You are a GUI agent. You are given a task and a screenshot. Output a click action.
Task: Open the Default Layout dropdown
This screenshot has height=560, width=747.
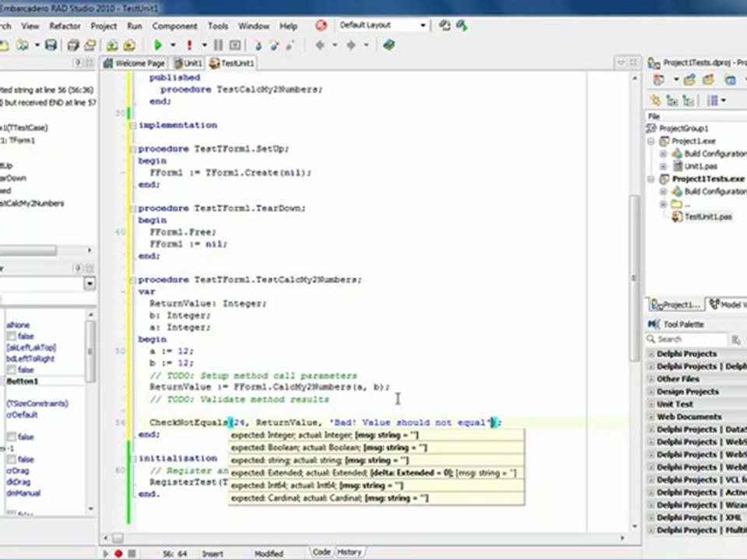point(422,25)
